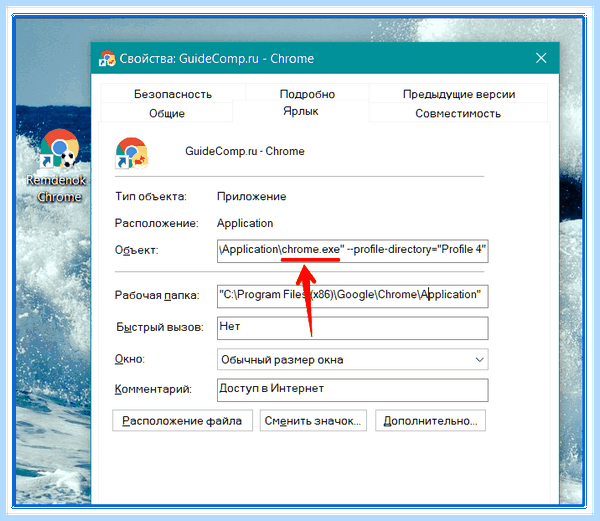Go to the Общие tab
600x521 pixels.
(x=167, y=113)
